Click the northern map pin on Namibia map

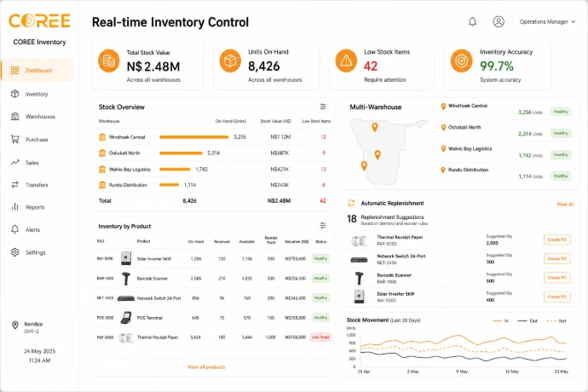pos(375,127)
